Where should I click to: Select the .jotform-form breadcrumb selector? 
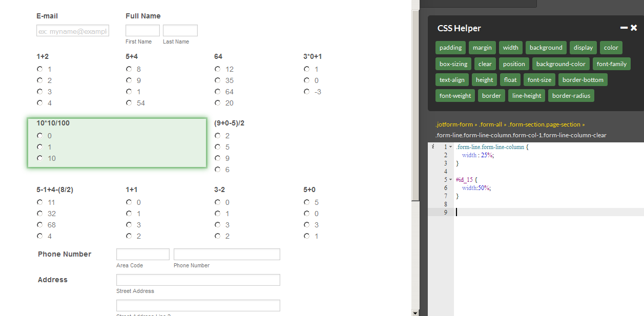[x=454, y=124]
